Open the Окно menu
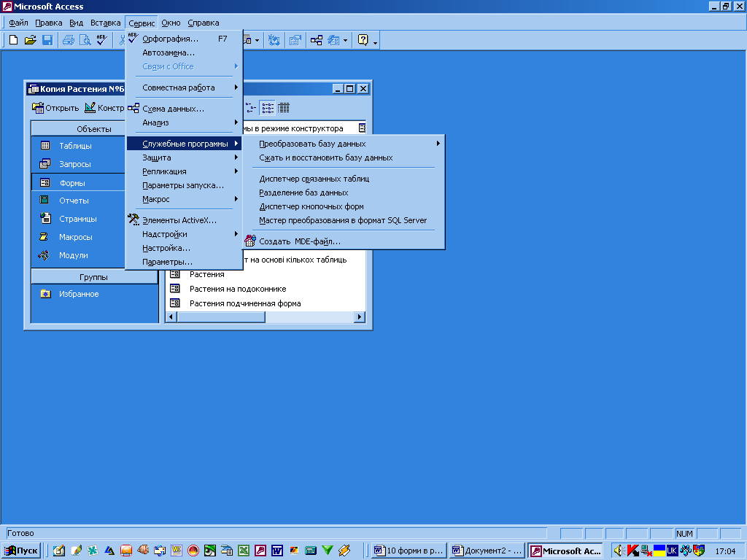 171,23
